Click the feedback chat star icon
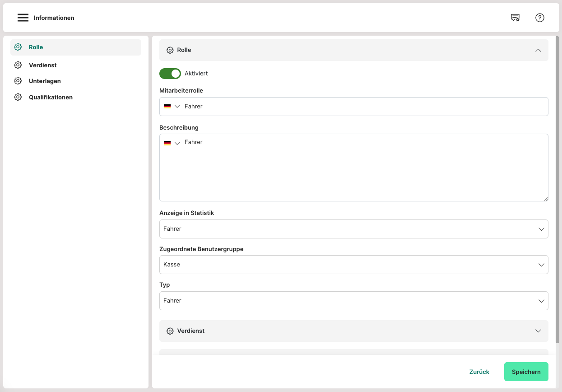The image size is (562, 392). [x=515, y=18]
